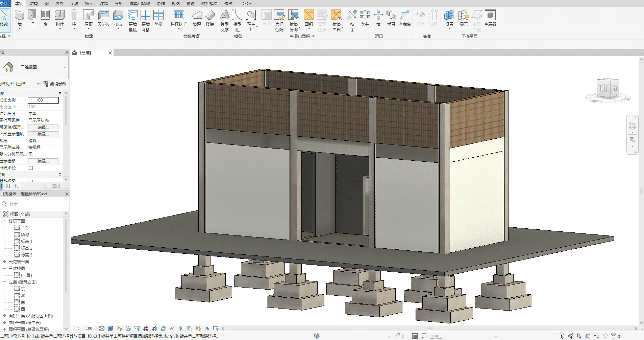The width and height of the screenshot is (644, 340).
Task: Click 编辑类型 edit type button
Action: click(55, 84)
